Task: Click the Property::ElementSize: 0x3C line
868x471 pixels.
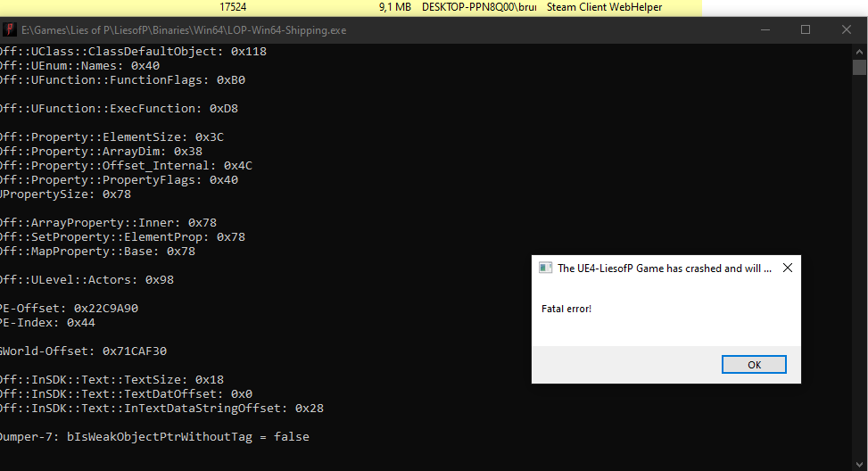Action: (112, 136)
